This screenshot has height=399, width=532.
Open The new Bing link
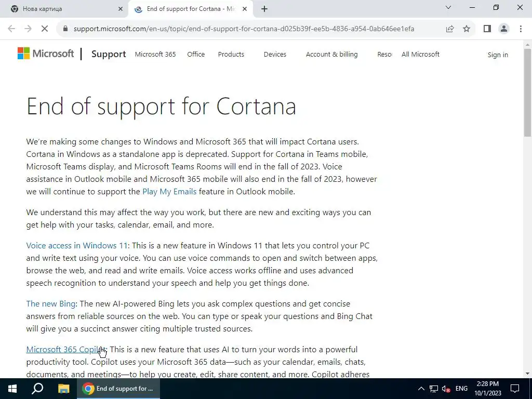pos(50,303)
